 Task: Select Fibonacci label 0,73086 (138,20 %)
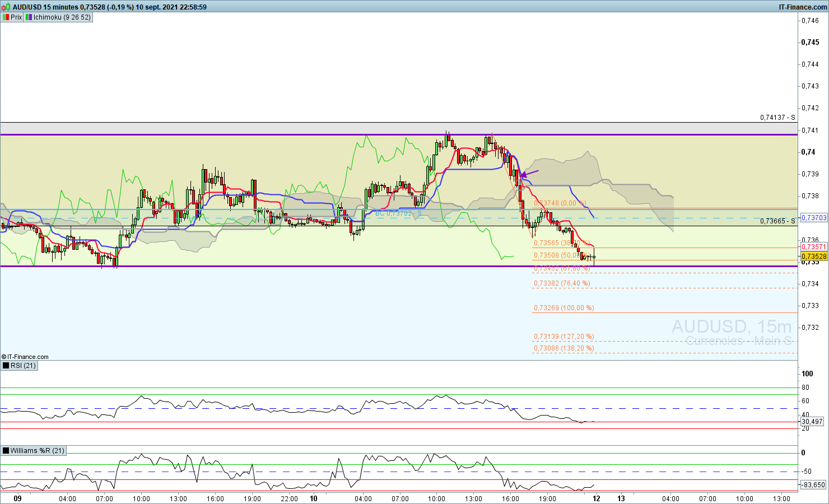pos(563,348)
